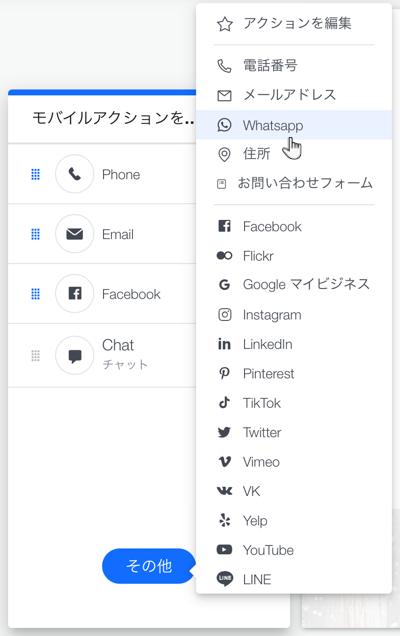Choose LinkedIn in the dropdown

[294, 344]
